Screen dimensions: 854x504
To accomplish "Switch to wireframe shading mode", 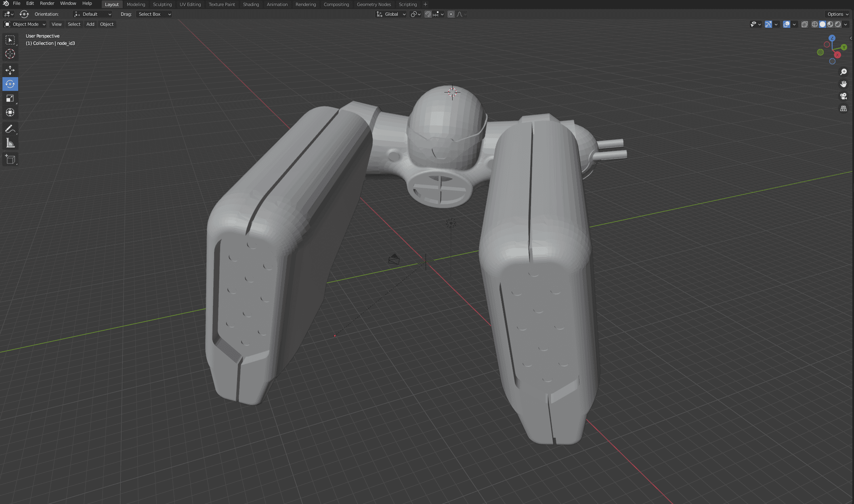I will [x=815, y=24].
